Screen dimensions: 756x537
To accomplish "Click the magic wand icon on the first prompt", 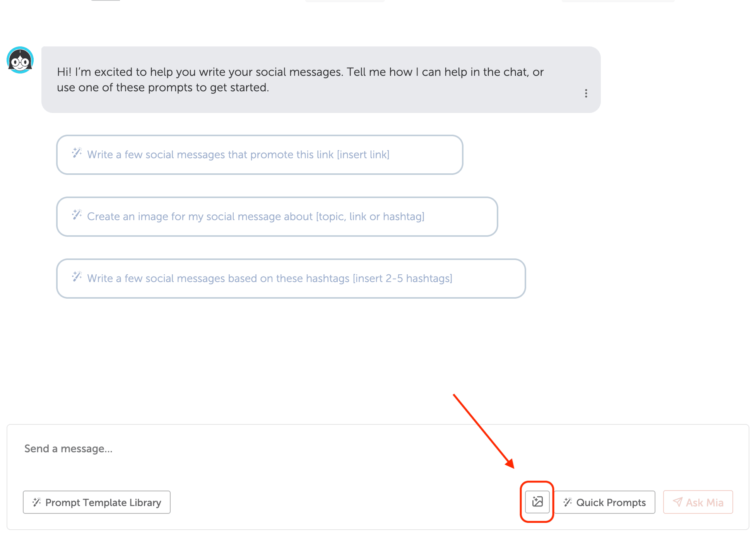I will click(x=76, y=153).
